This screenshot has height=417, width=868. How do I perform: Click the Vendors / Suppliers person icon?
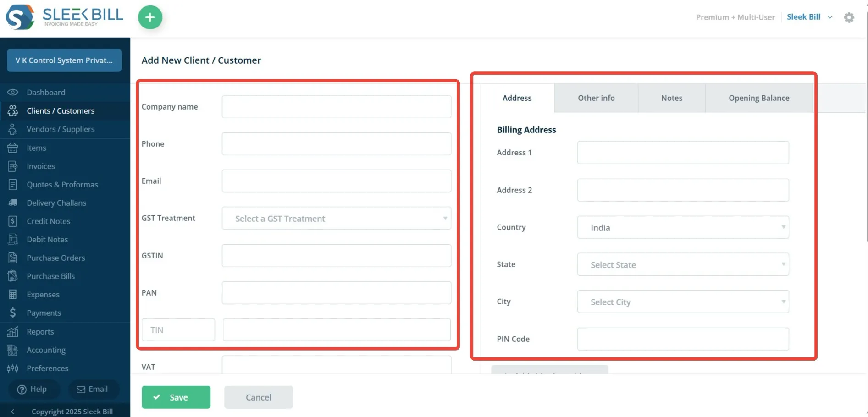[x=13, y=129]
